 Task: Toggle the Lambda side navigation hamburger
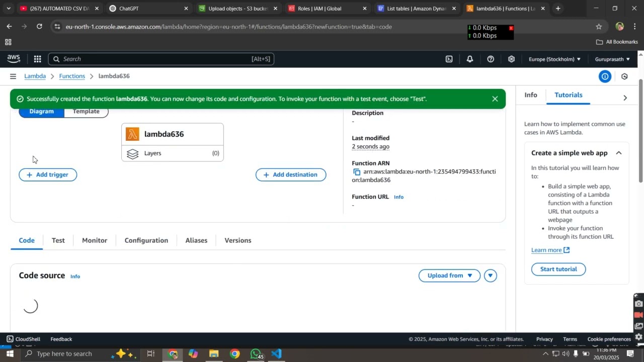coord(13,76)
